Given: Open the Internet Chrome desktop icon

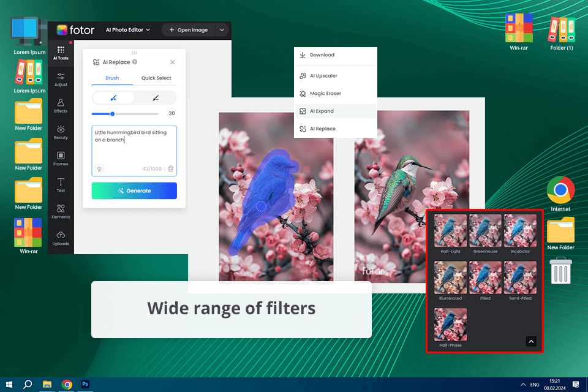Looking at the screenshot, I should [560, 194].
